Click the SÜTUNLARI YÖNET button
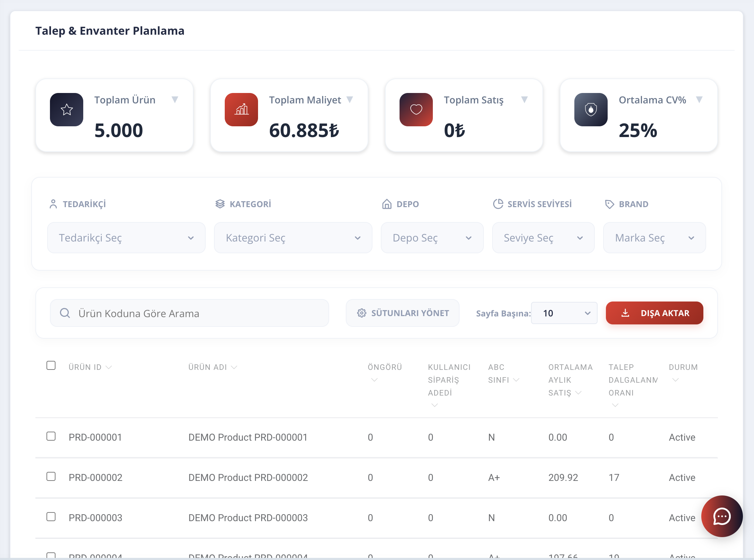The width and height of the screenshot is (754, 560). point(403,313)
